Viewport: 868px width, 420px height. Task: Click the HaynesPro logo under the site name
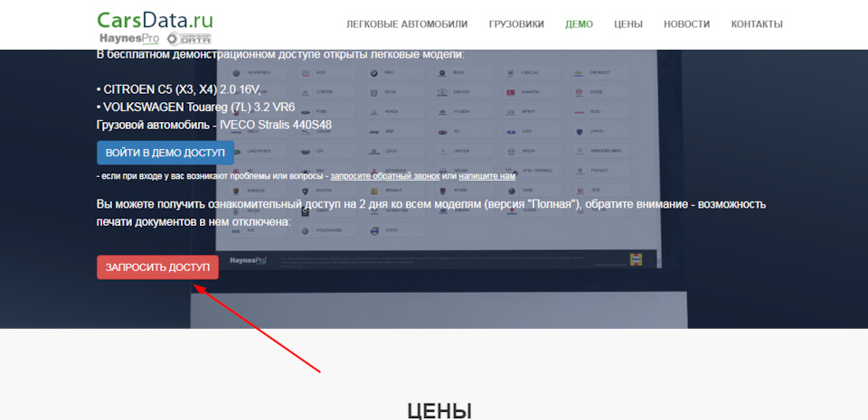[129, 38]
